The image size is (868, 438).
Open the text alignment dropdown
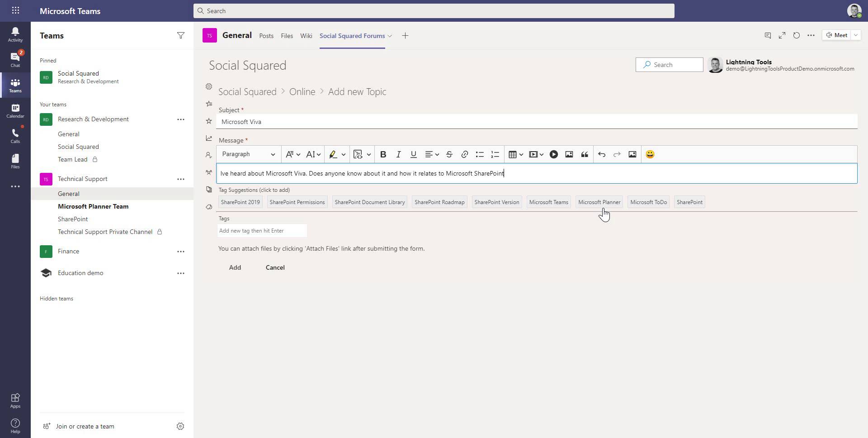[432, 154]
